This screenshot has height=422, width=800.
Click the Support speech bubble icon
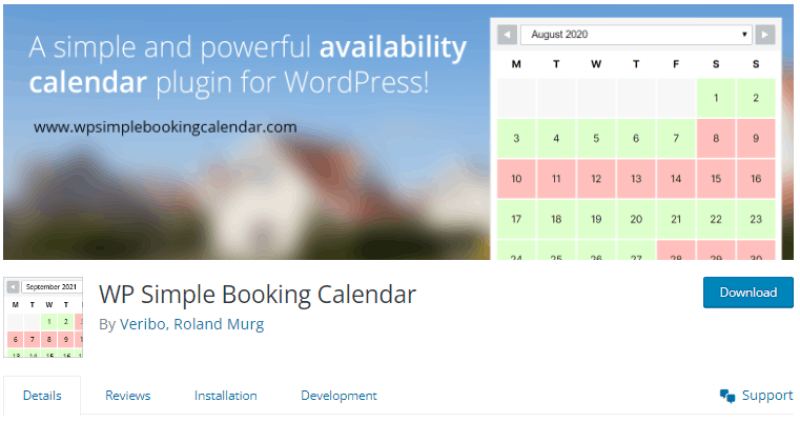(728, 395)
